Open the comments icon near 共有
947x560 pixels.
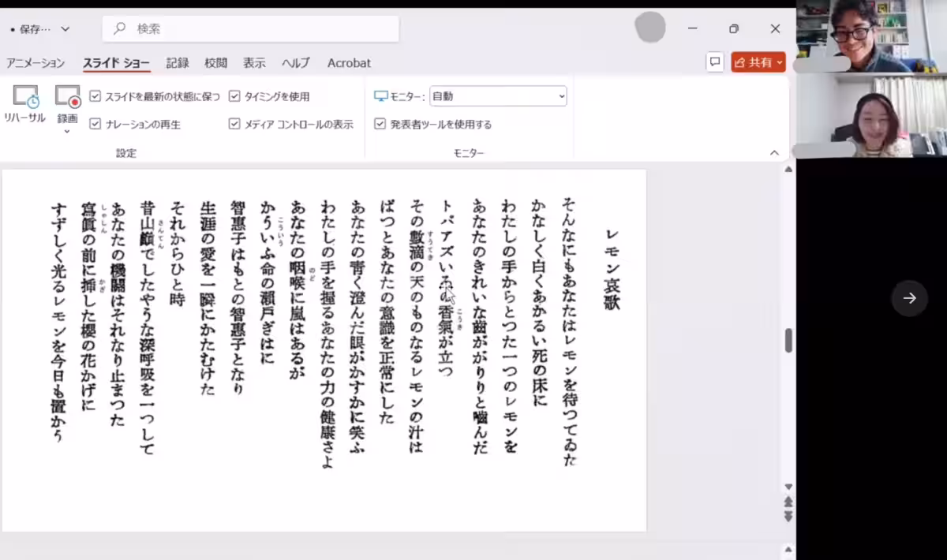tap(714, 62)
